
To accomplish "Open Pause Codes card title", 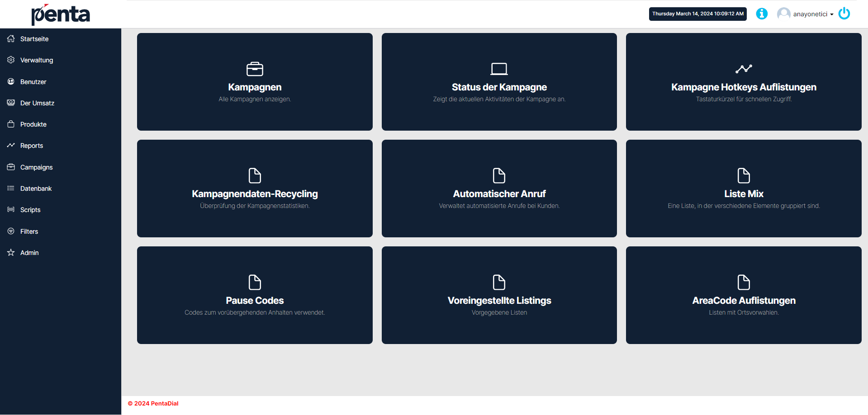I will tap(255, 301).
